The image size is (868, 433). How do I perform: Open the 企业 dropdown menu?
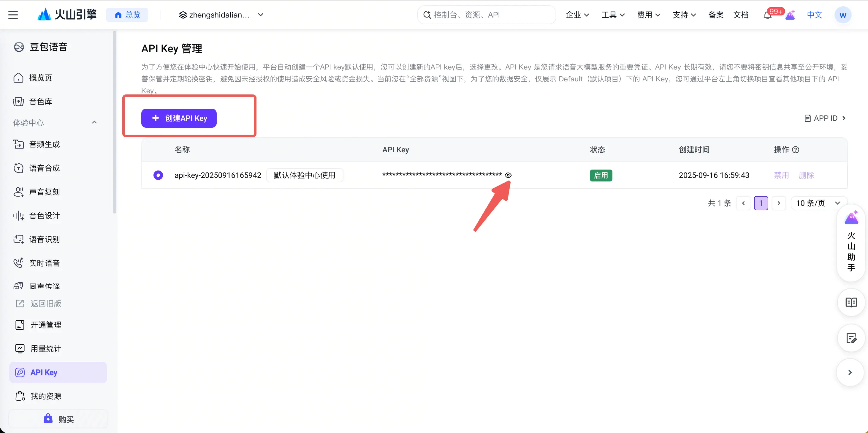[x=577, y=15]
